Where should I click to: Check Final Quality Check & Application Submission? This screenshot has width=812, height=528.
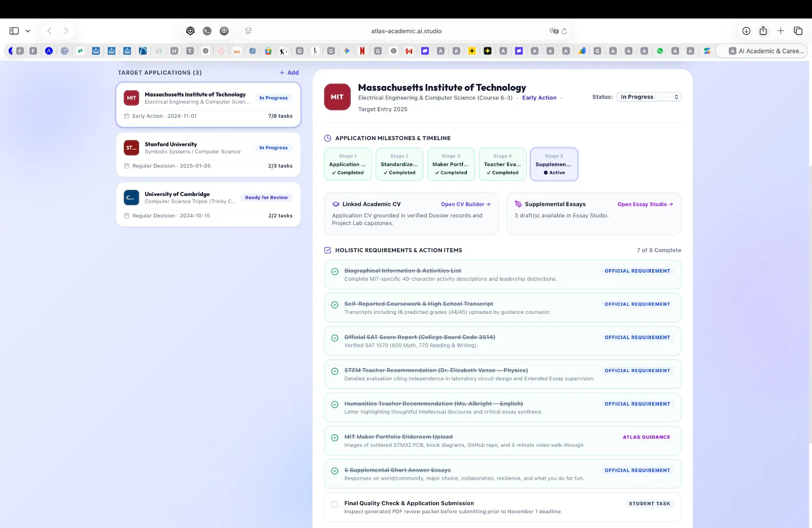pos(335,504)
